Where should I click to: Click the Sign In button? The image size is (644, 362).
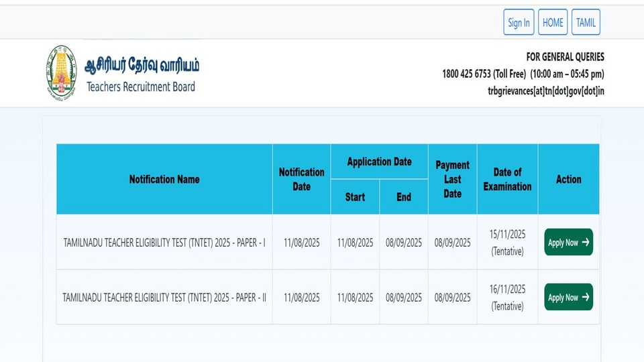click(x=519, y=22)
